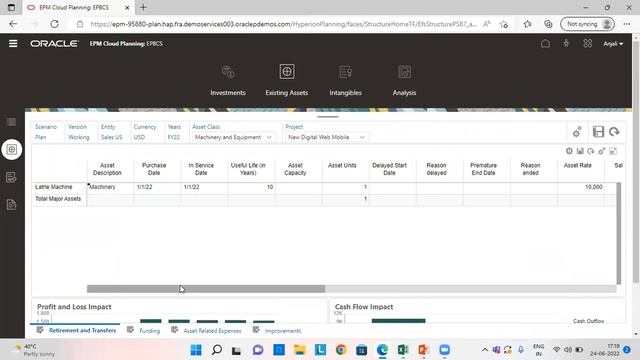Open accessibility settings icon in header

coord(566,43)
